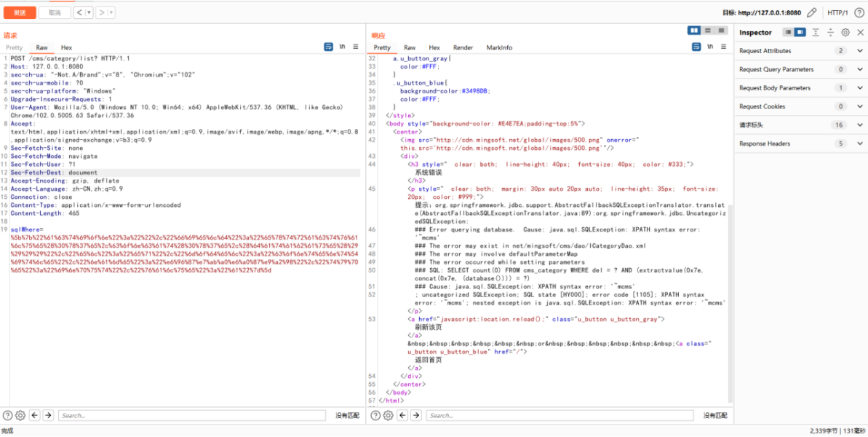868x437 pixels.
Task: Switch response view to Raw tab
Action: pyautogui.click(x=410, y=47)
